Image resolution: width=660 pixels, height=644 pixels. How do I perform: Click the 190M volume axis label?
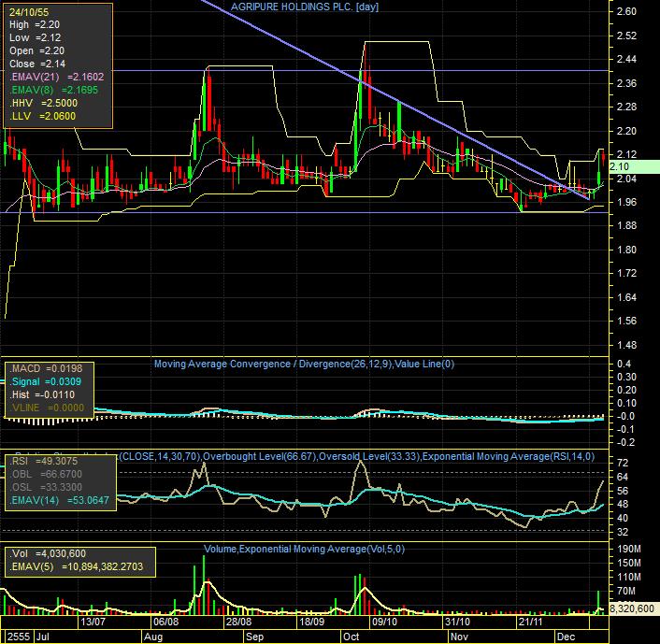click(629, 550)
